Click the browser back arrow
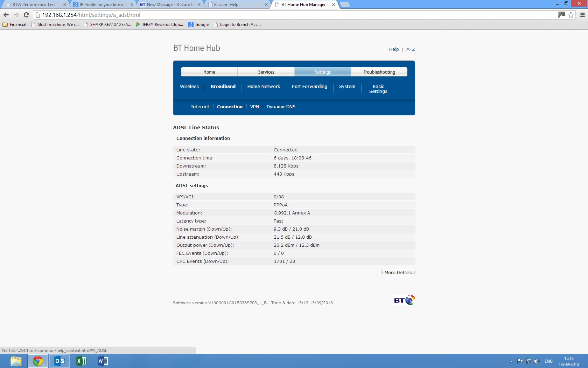 click(6, 15)
